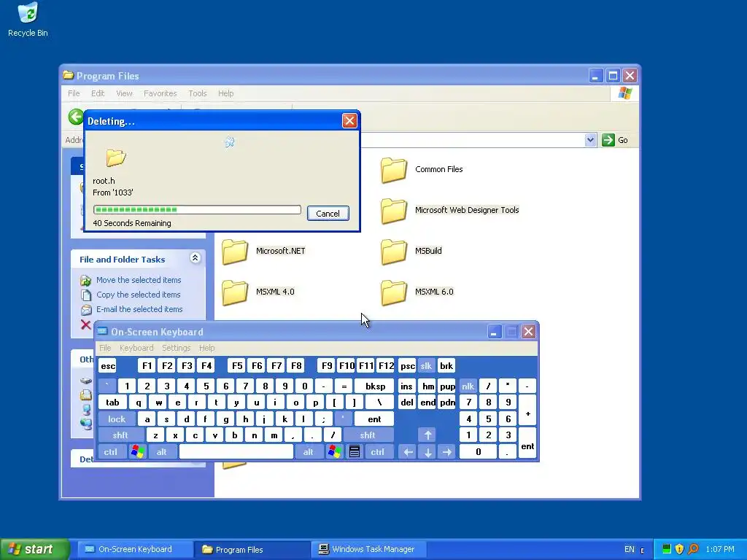Image resolution: width=747 pixels, height=560 pixels.
Task: Click Move the selected items link
Action: click(x=139, y=280)
